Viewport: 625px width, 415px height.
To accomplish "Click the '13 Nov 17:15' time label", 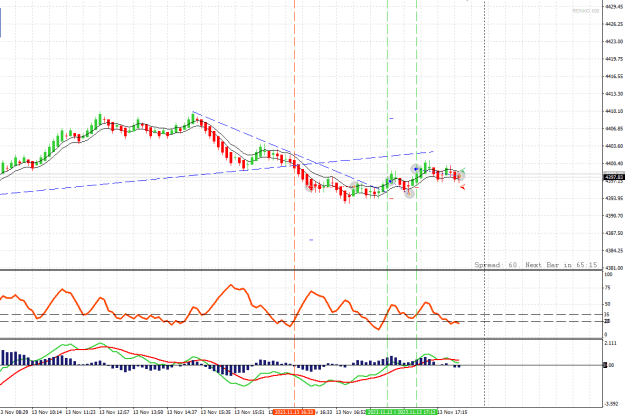I will coord(452,412).
